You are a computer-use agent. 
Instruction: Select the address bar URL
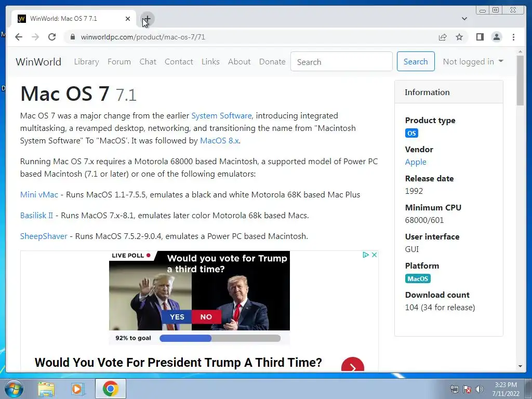point(143,37)
